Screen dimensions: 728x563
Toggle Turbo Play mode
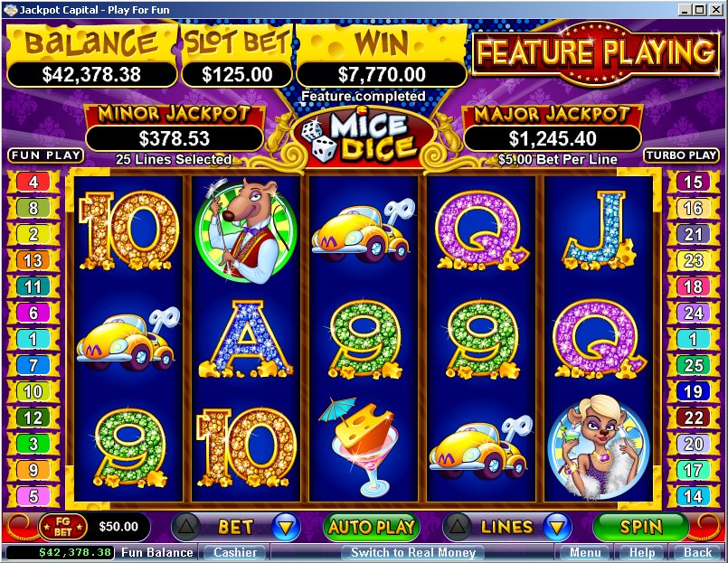coord(681,155)
